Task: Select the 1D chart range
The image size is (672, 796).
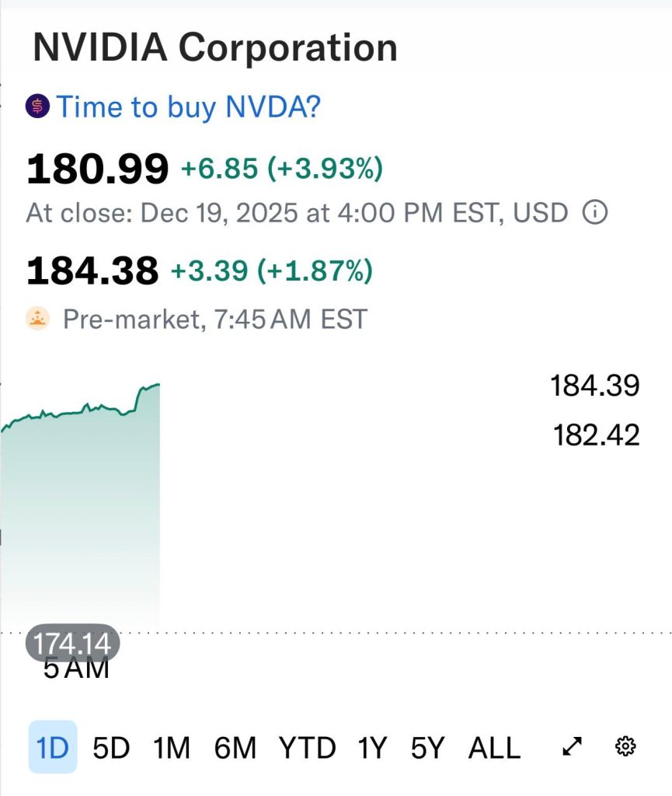Action: pyautogui.click(x=53, y=748)
